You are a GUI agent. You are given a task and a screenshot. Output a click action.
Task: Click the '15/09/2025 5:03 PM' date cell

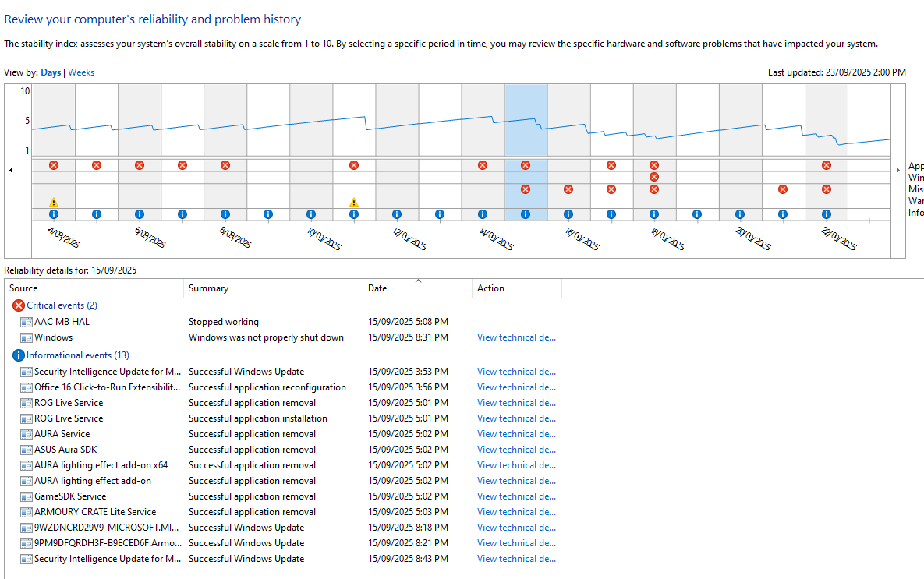coord(408,512)
